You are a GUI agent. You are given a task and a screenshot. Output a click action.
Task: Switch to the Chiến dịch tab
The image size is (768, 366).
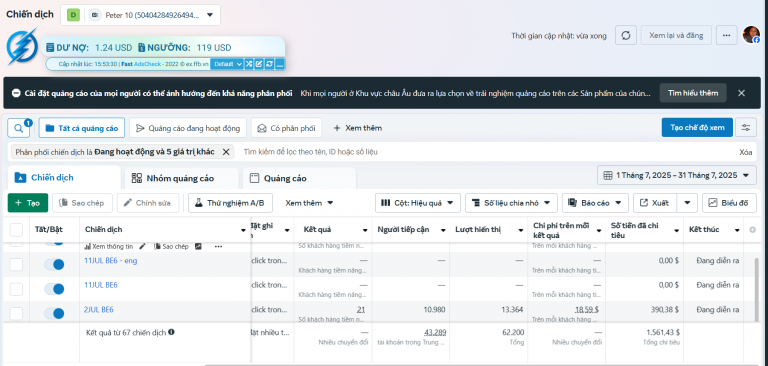pyautogui.click(x=64, y=177)
